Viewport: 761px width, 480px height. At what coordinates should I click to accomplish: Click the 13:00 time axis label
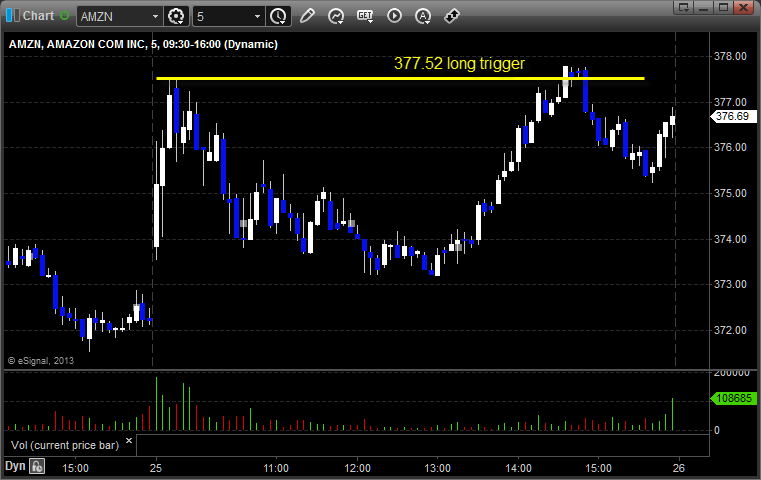(438, 468)
